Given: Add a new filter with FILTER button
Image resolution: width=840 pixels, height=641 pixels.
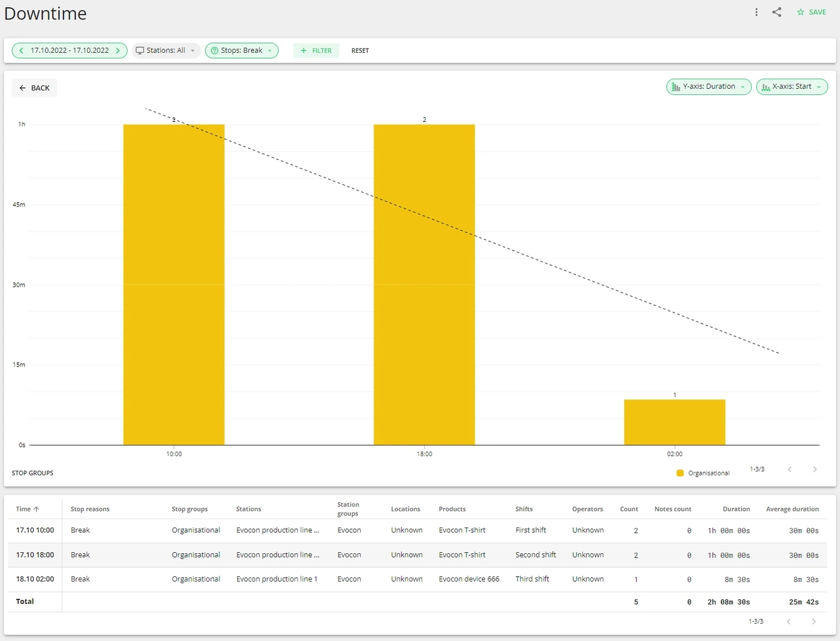Looking at the screenshot, I should (x=316, y=50).
